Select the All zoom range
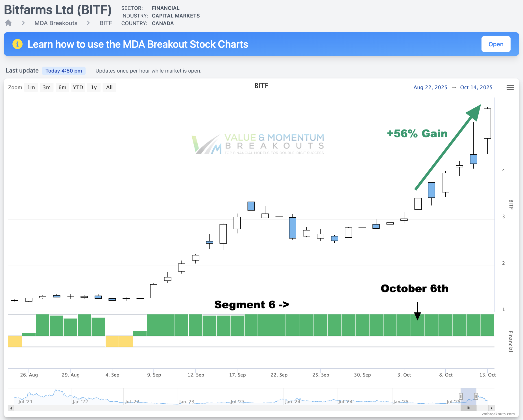This screenshot has width=523, height=420. tap(109, 87)
